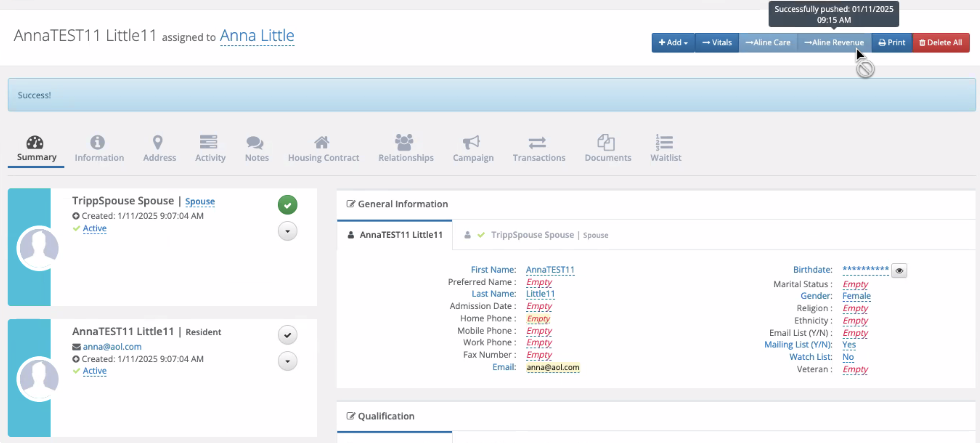Viewport: 980px width, 443px height.
Task: Open the Transactions arrows tab
Action: click(x=537, y=143)
